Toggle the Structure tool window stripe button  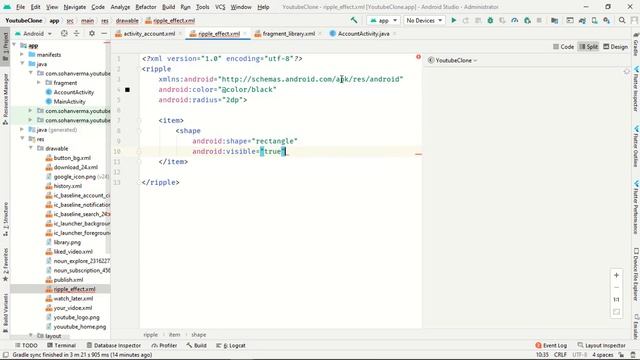pos(5,218)
